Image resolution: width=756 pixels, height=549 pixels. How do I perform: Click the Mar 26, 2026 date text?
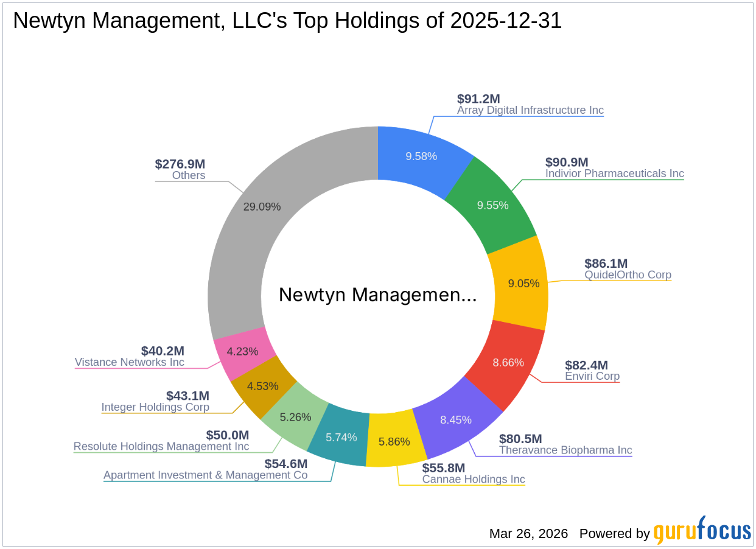click(528, 534)
